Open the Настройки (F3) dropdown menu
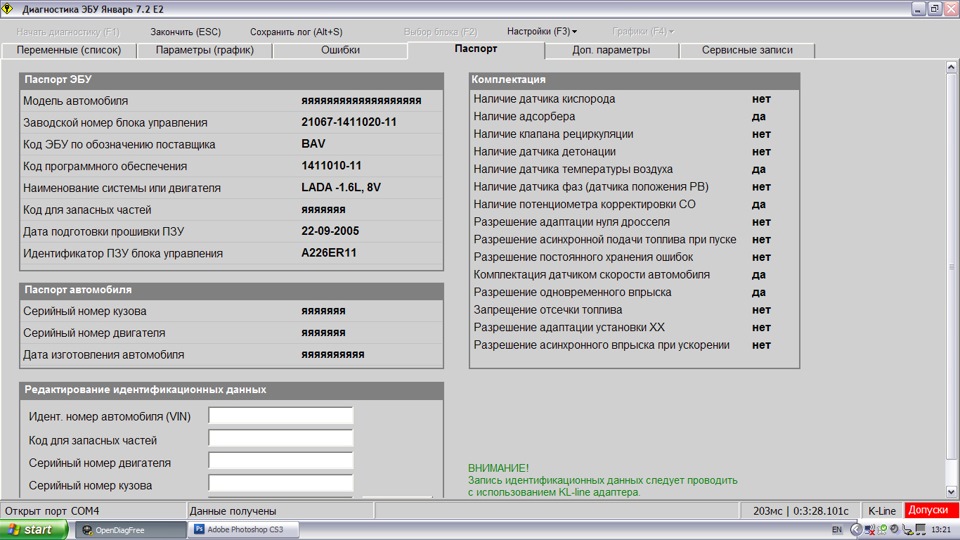The width and height of the screenshot is (960, 540). [541, 32]
